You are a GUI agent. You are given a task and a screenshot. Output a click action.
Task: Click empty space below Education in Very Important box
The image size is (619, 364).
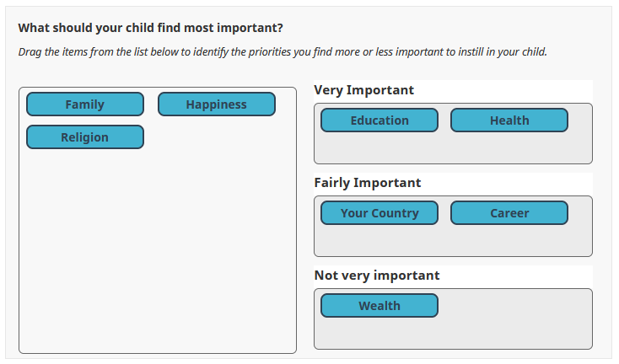click(379, 148)
